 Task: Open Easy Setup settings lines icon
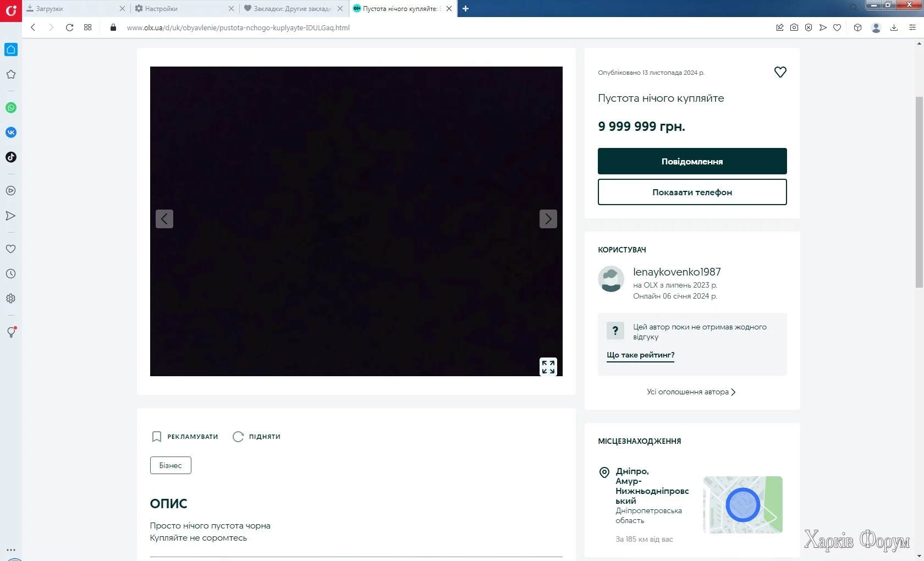tap(912, 28)
